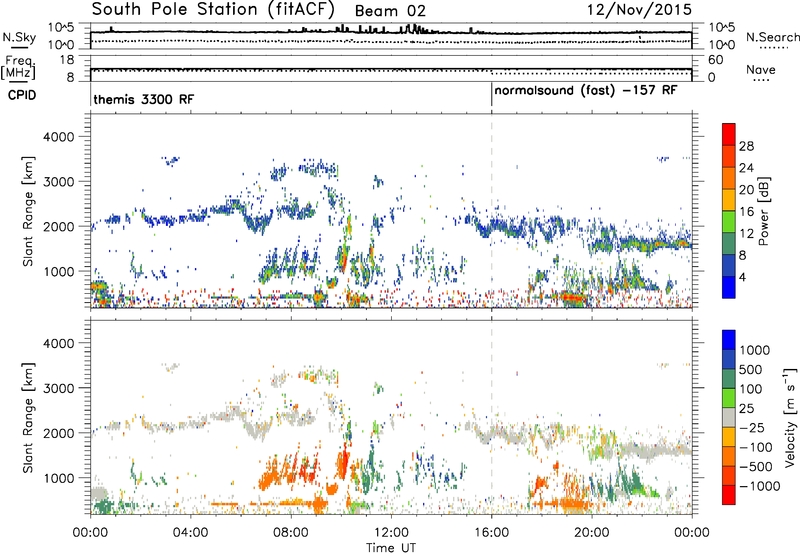800x554 pixels.
Task: Click the '20' tick on Power colorbar
Action: 746,190
